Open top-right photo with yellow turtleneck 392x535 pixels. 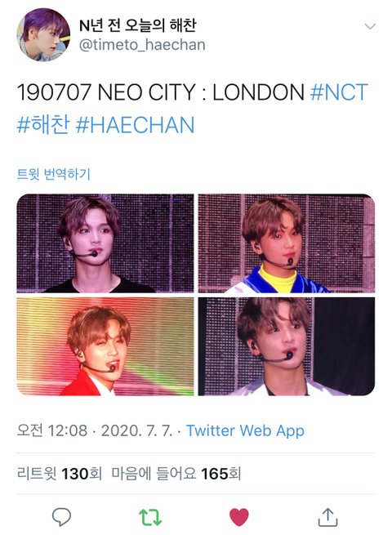pos(287,243)
